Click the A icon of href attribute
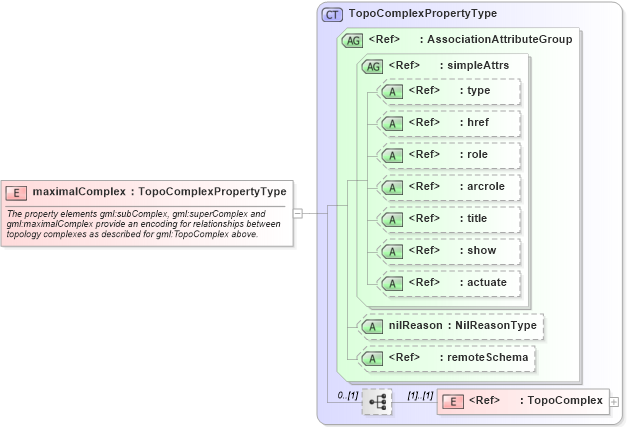 pos(392,124)
